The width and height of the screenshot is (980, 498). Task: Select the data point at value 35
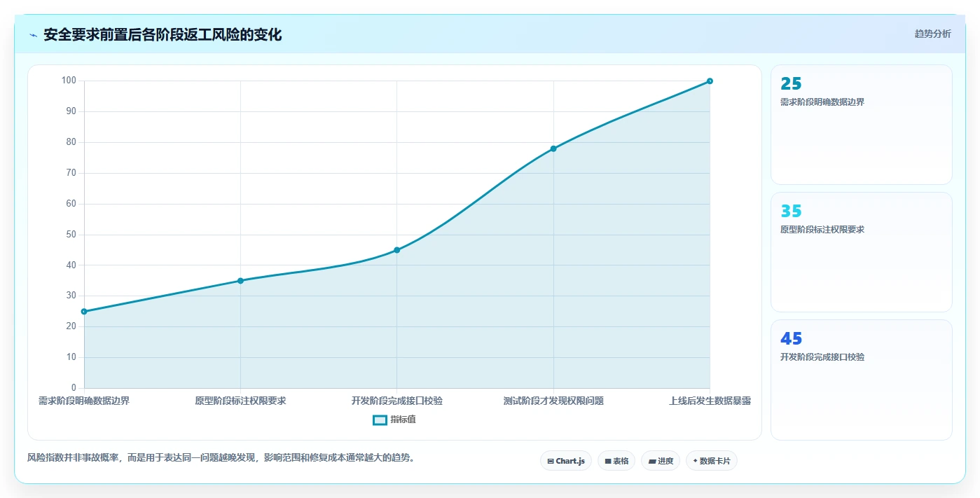point(240,281)
